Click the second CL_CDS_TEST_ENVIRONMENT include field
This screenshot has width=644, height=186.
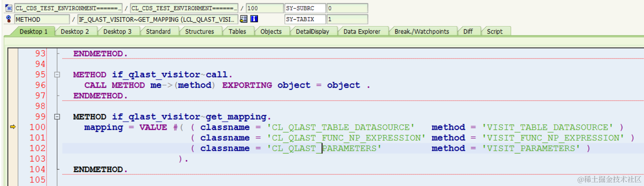click(184, 8)
